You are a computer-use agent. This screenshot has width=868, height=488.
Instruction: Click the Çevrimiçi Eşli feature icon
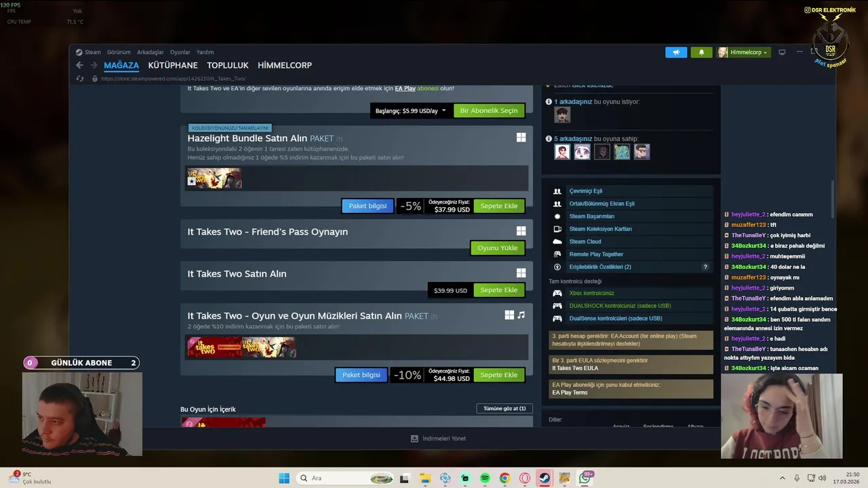tap(557, 191)
